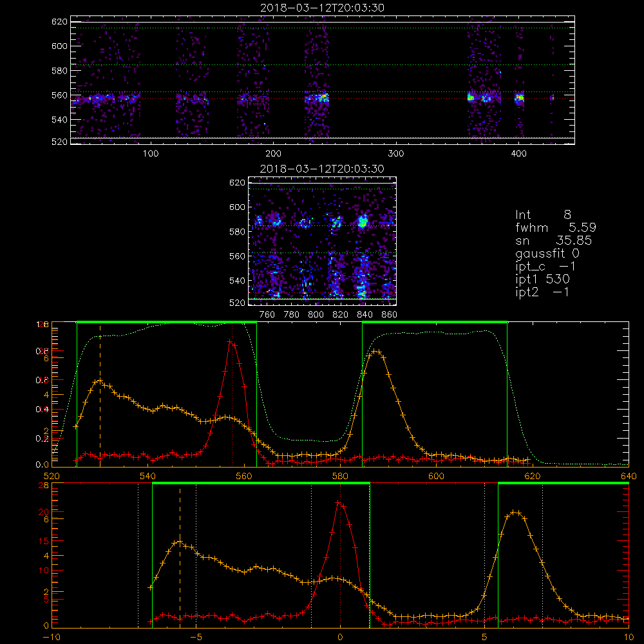Click the 'gaussfit 0' text line
The height and width of the screenshot is (644, 644).
point(547,253)
